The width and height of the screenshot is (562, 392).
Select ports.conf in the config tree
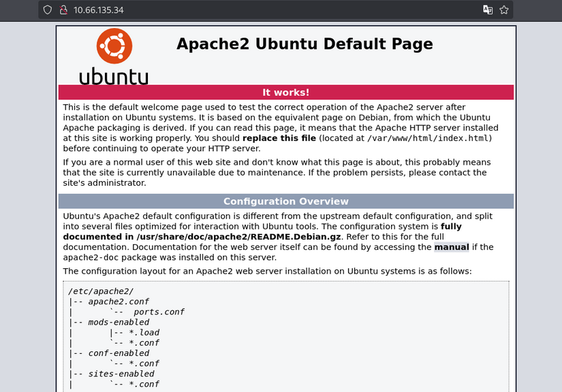(x=159, y=312)
